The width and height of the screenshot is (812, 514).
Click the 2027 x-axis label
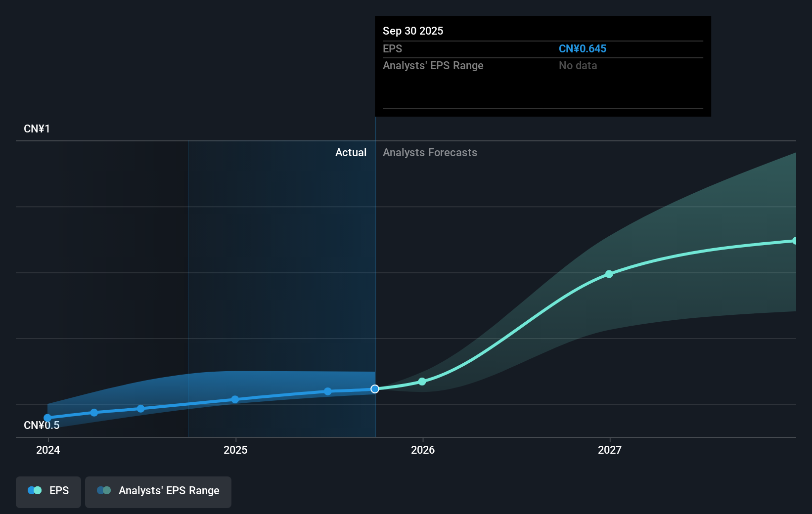coord(610,450)
